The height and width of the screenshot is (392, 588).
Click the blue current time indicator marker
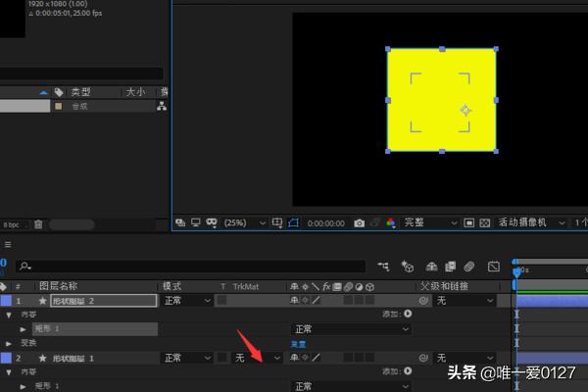[x=516, y=271]
